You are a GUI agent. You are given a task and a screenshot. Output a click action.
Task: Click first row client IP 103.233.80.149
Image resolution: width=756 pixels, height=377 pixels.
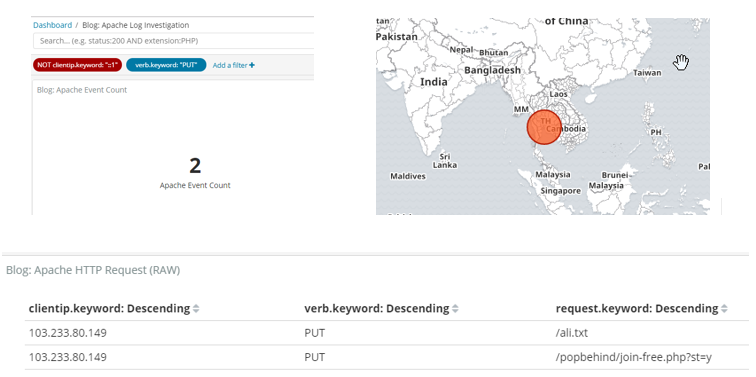click(x=68, y=333)
